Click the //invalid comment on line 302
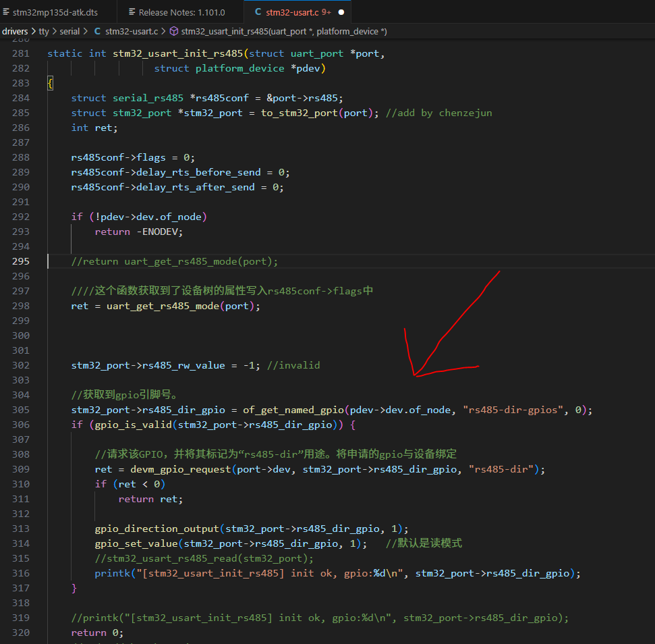Screen dimensions: 655x644 293,365
